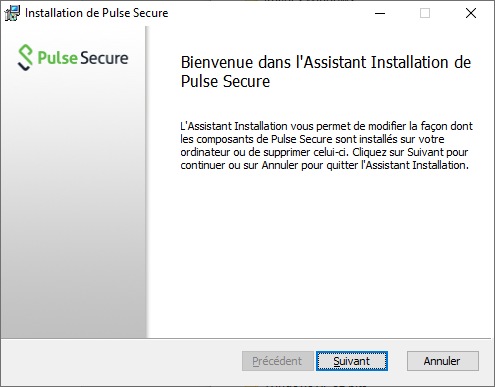This screenshot has width=495, height=387.
Task: Click the empty footer area left of Précédent
Action: coord(122,361)
